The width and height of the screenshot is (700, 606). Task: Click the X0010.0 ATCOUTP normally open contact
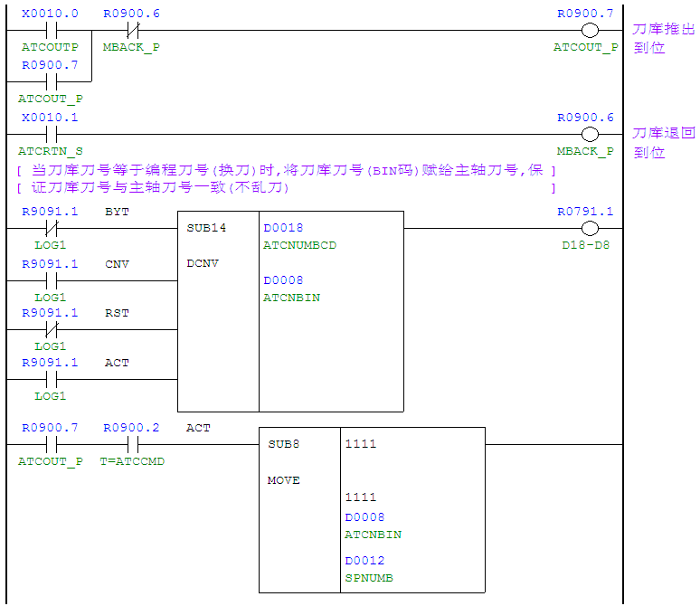[x=50, y=30]
